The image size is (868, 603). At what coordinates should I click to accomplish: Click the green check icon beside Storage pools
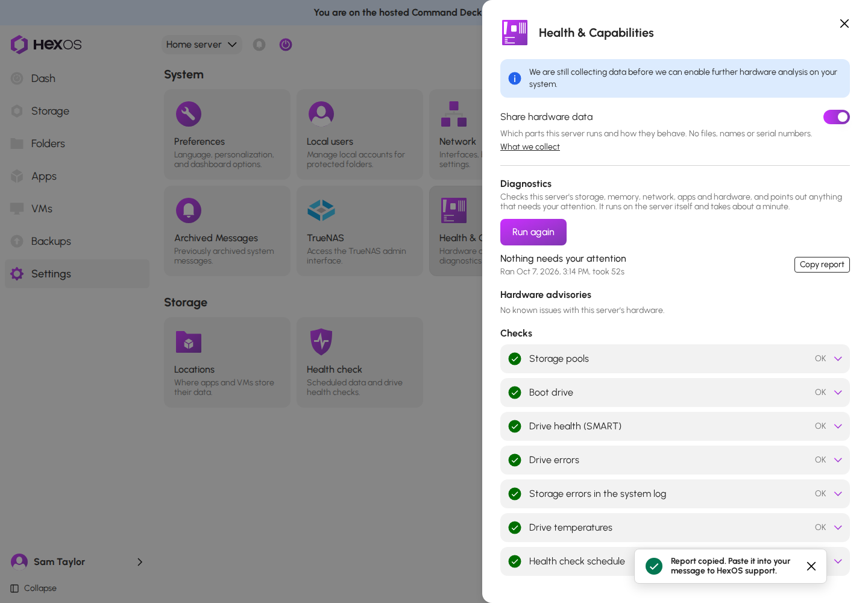click(515, 359)
